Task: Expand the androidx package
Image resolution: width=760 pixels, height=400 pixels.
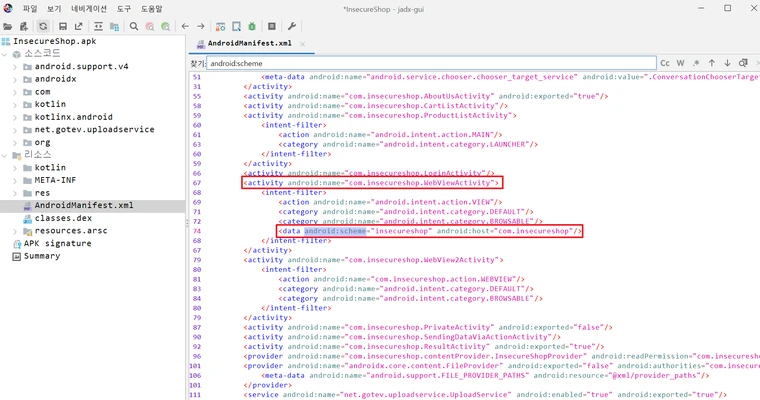Action: click(x=15, y=80)
